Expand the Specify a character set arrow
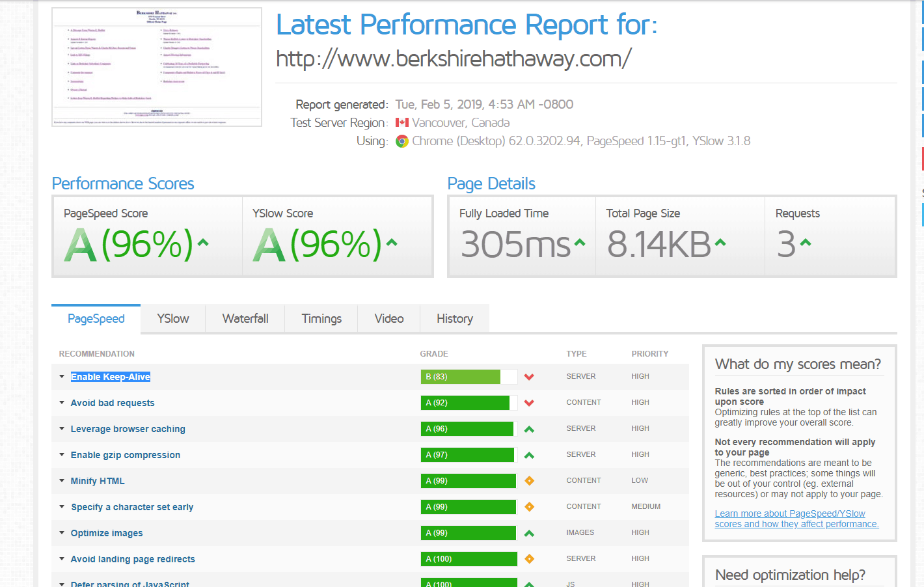This screenshot has width=924, height=587. [x=62, y=507]
